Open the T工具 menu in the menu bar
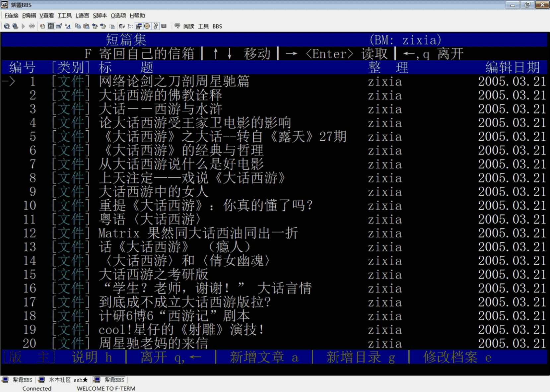This screenshot has width=550, height=392. pos(65,16)
